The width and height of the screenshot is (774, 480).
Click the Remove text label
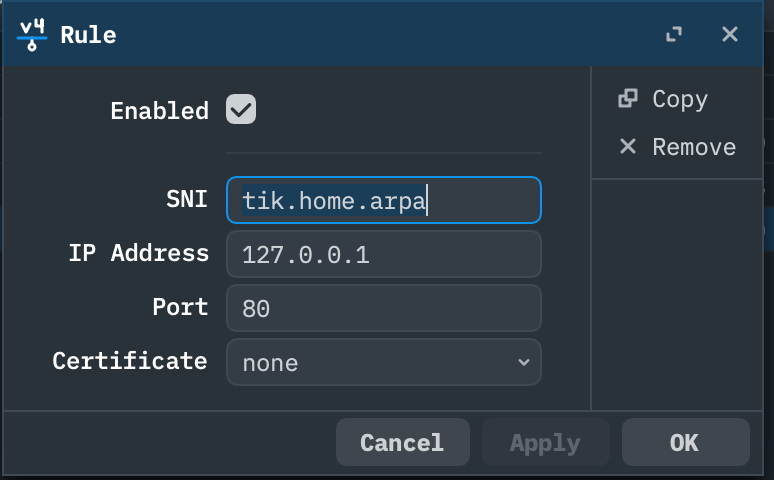coord(694,147)
